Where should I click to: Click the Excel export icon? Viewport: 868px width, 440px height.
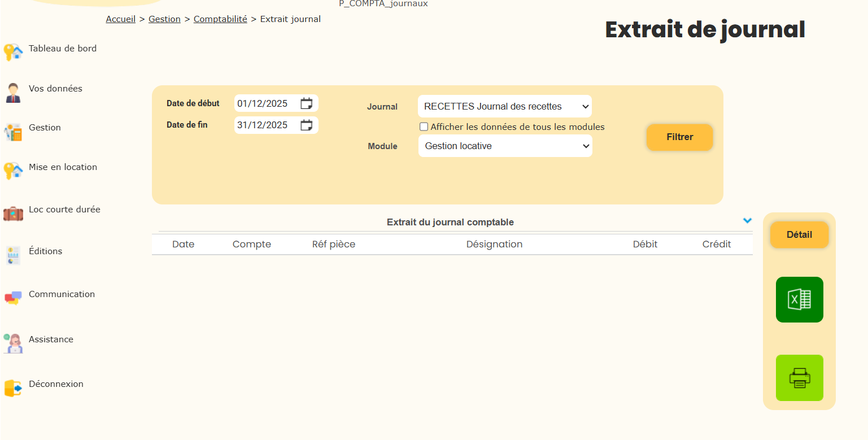799,299
